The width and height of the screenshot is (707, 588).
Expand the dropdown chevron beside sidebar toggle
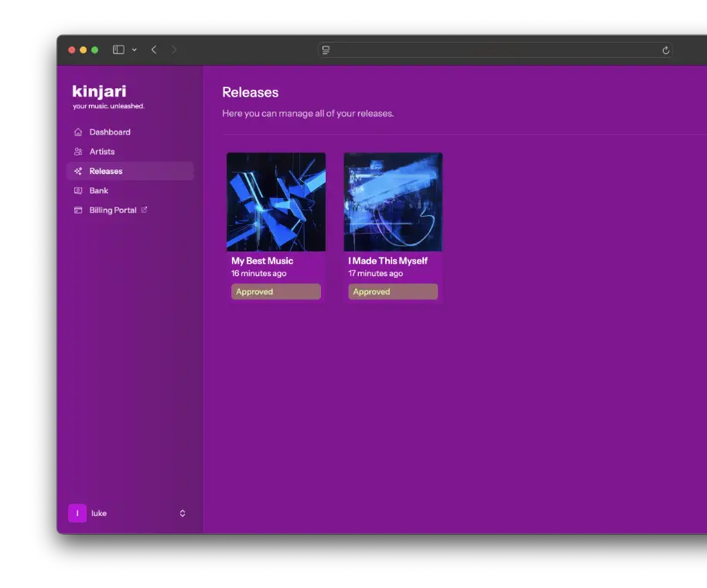coord(135,50)
